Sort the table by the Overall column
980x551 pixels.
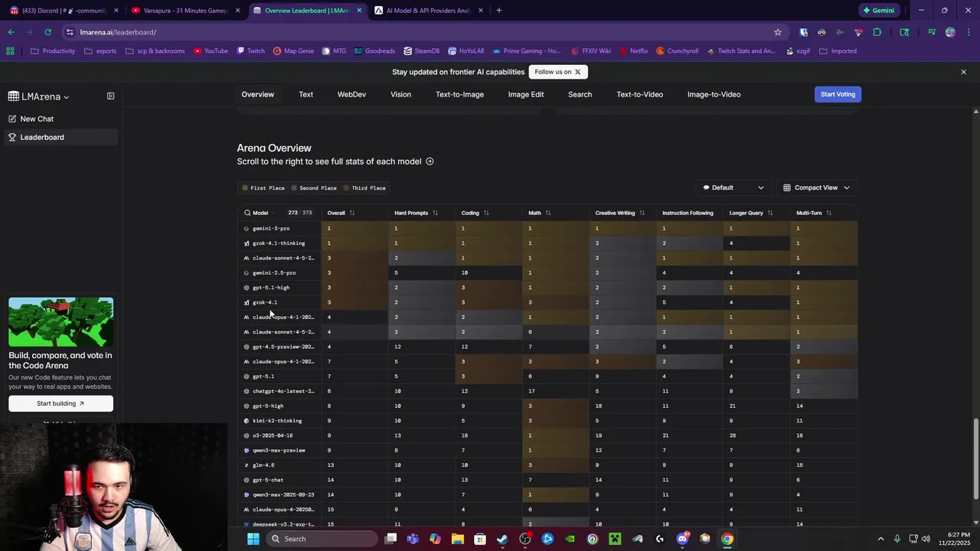pos(352,213)
